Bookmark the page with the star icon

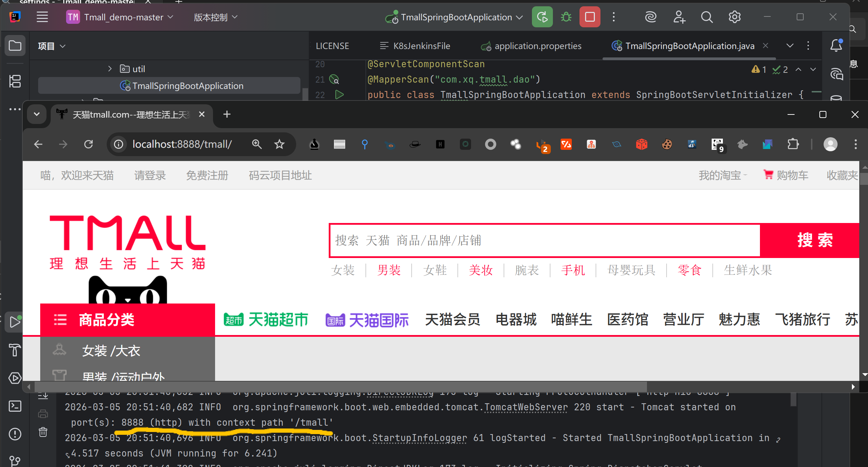click(x=279, y=144)
